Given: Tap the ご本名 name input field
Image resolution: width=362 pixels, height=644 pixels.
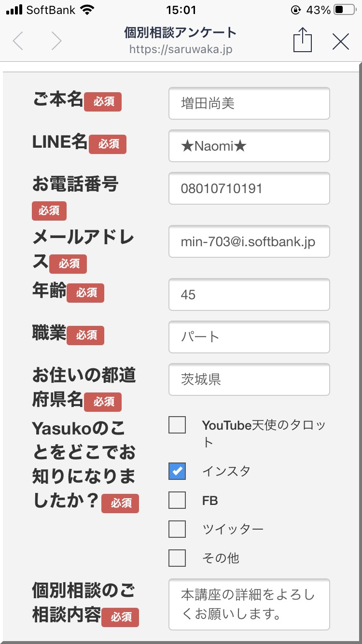Looking at the screenshot, I should (249, 103).
